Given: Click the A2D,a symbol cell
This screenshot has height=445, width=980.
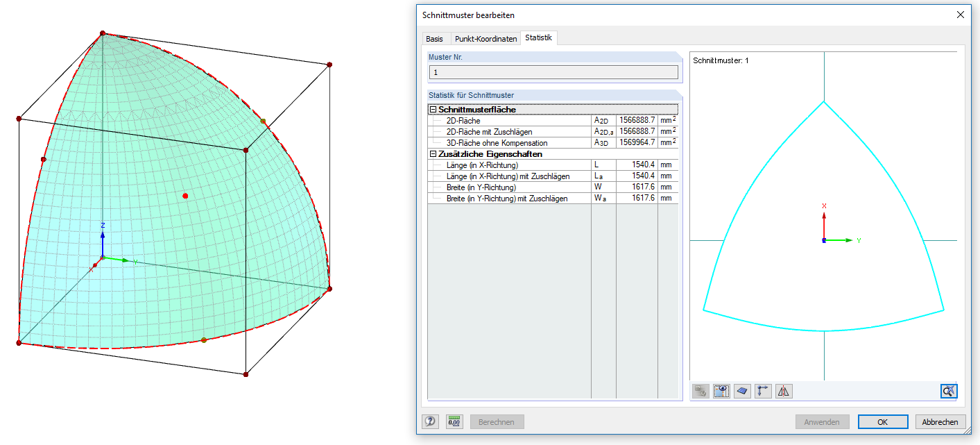Looking at the screenshot, I should pyautogui.click(x=603, y=132).
